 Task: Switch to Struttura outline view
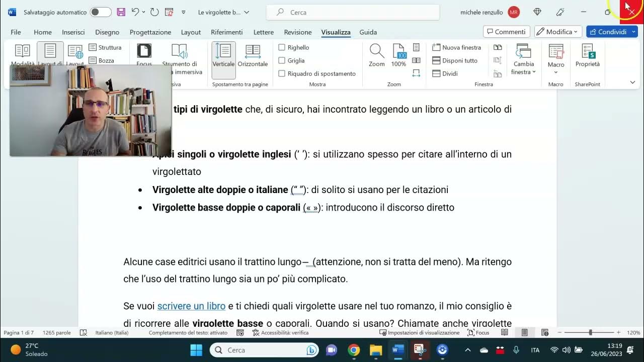point(105,47)
